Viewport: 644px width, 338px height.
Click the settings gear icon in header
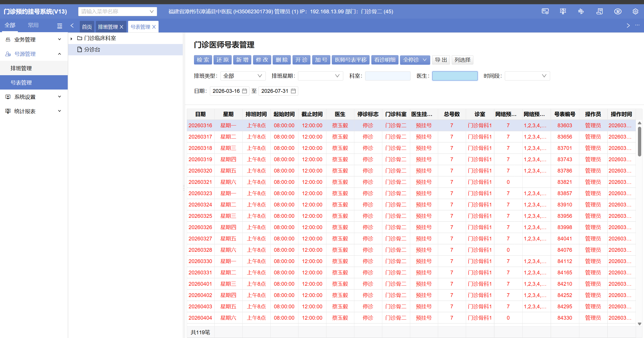(x=635, y=12)
